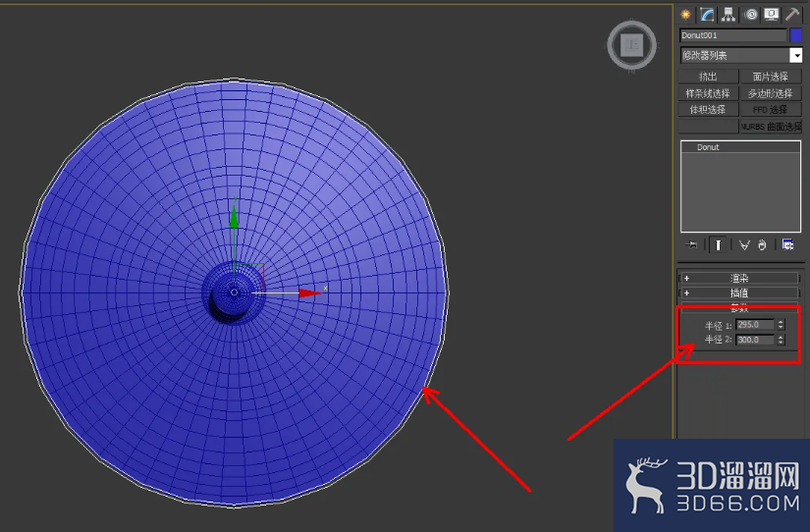The height and width of the screenshot is (532, 810).
Task: Open the Modify command panel tab
Action: 707,15
